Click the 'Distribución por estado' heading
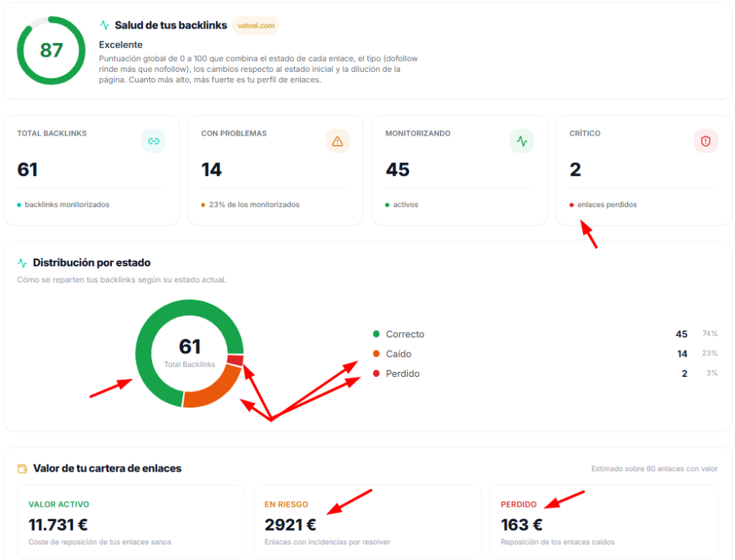This screenshot has height=560, width=735. 91,263
